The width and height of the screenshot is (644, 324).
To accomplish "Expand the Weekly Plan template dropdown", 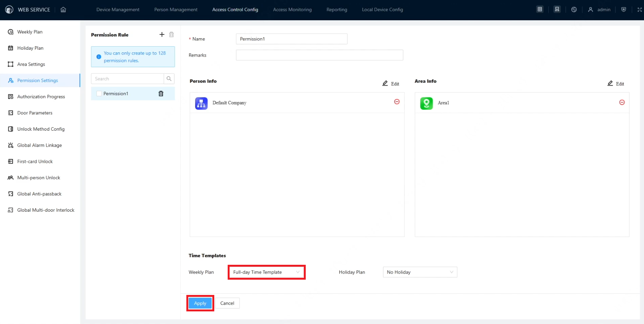I will click(266, 272).
